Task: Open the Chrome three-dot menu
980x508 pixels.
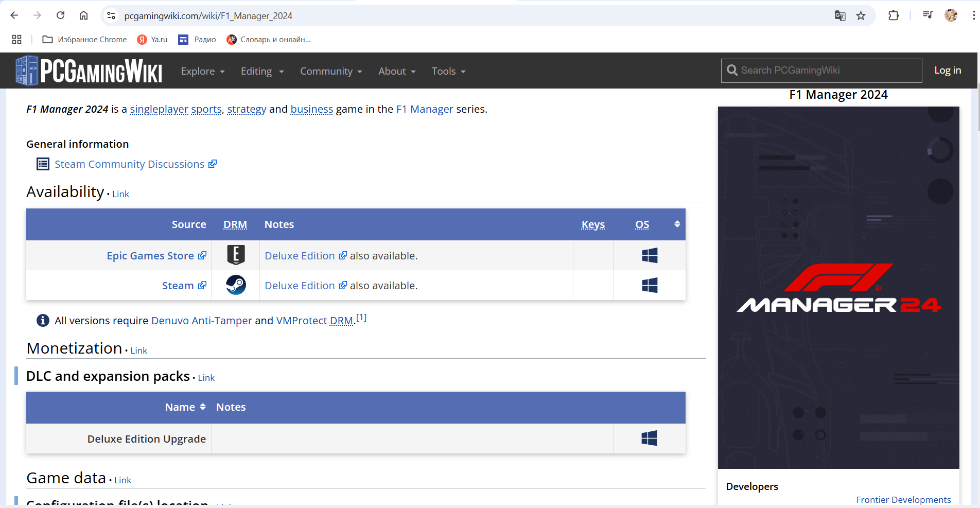Action: point(973,15)
